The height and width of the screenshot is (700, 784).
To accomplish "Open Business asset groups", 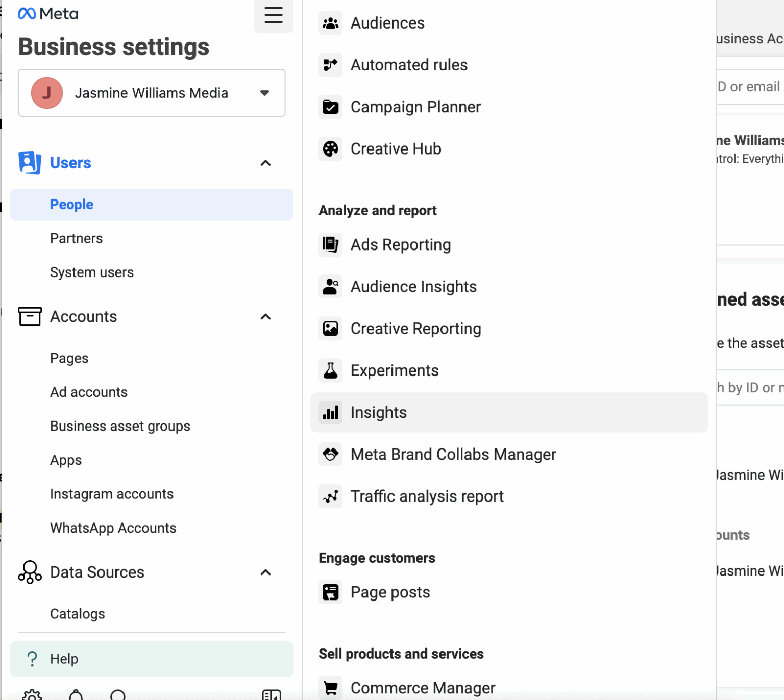I will (120, 426).
